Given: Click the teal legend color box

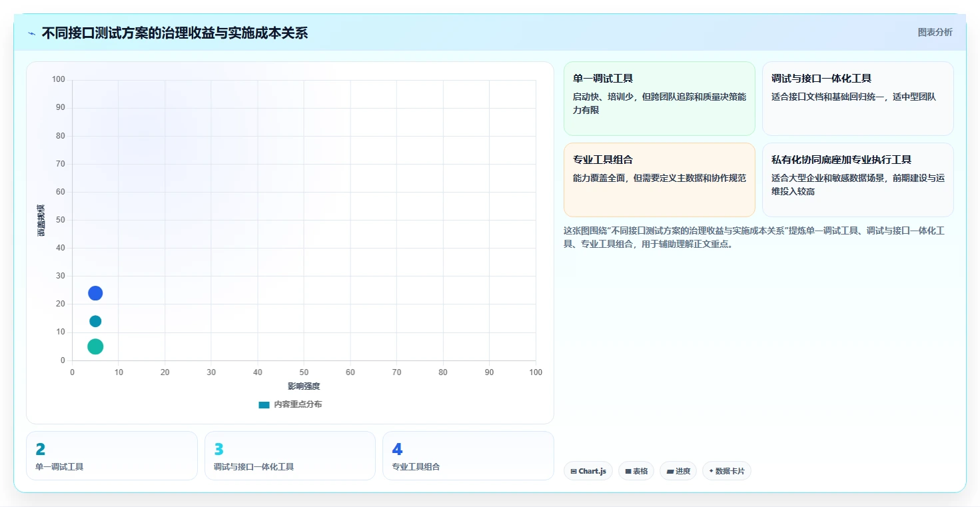Looking at the screenshot, I should (264, 404).
